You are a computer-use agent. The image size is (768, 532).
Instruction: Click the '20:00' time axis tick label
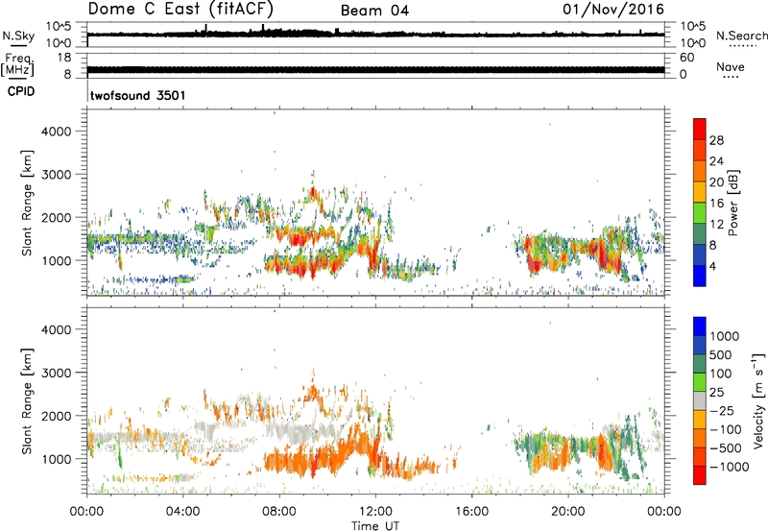pyautogui.click(x=567, y=512)
